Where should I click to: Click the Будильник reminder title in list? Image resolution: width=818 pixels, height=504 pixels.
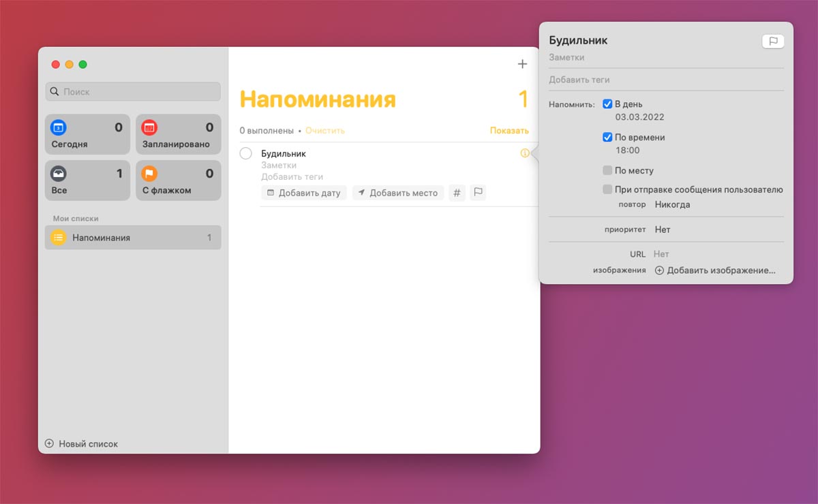[284, 154]
